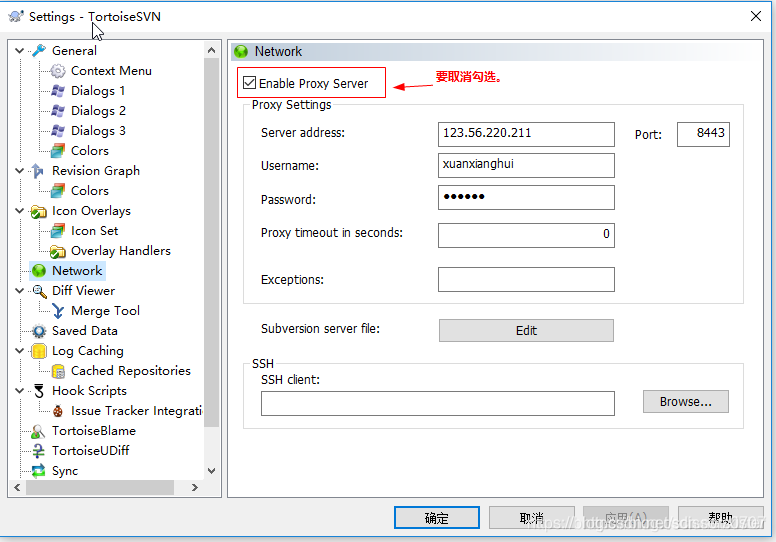Click Browse button for SSH client
Viewport: 776px width, 542px height.
click(685, 401)
